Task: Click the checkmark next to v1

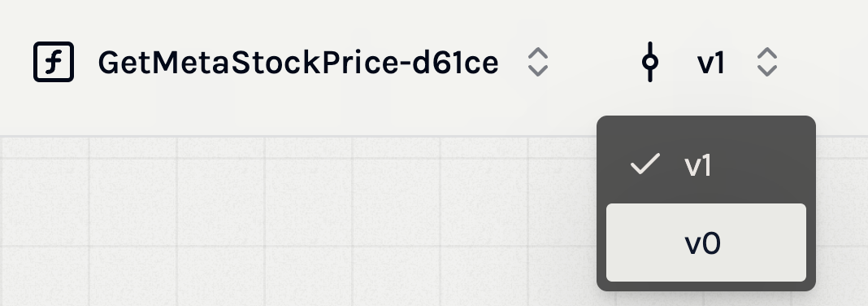Action: point(645,164)
